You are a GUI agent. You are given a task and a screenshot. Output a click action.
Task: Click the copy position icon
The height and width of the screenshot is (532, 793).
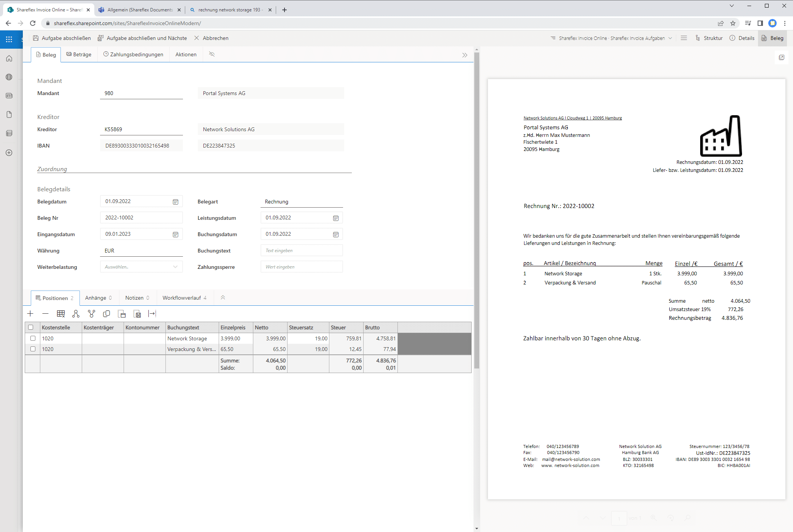pyautogui.click(x=106, y=314)
